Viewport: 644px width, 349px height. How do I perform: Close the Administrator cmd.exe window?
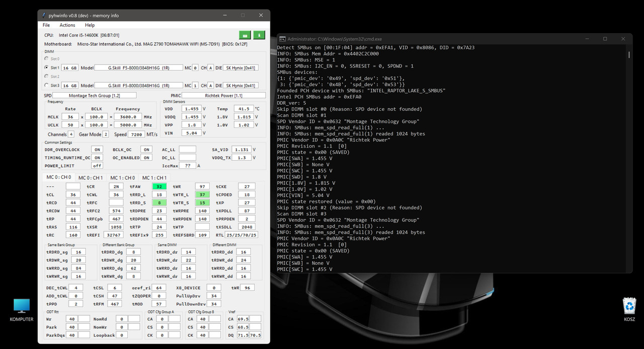click(623, 39)
